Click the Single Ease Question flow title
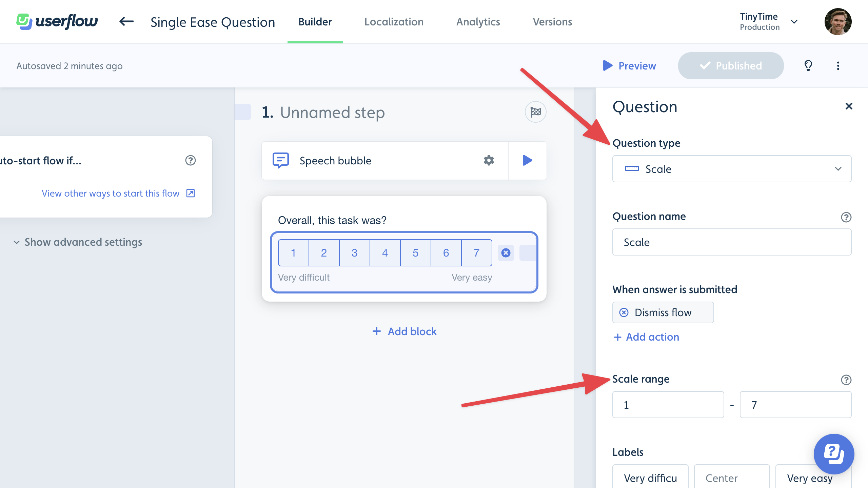868x488 pixels. tap(213, 22)
